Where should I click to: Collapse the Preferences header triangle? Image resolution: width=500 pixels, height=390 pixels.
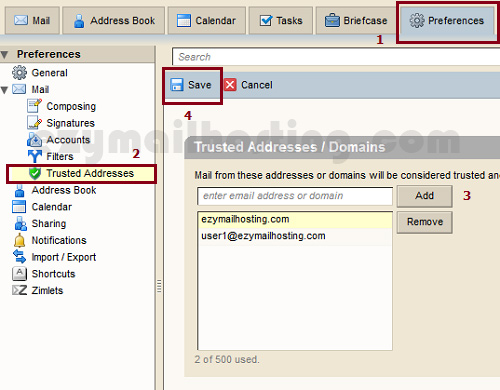click(x=4, y=55)
